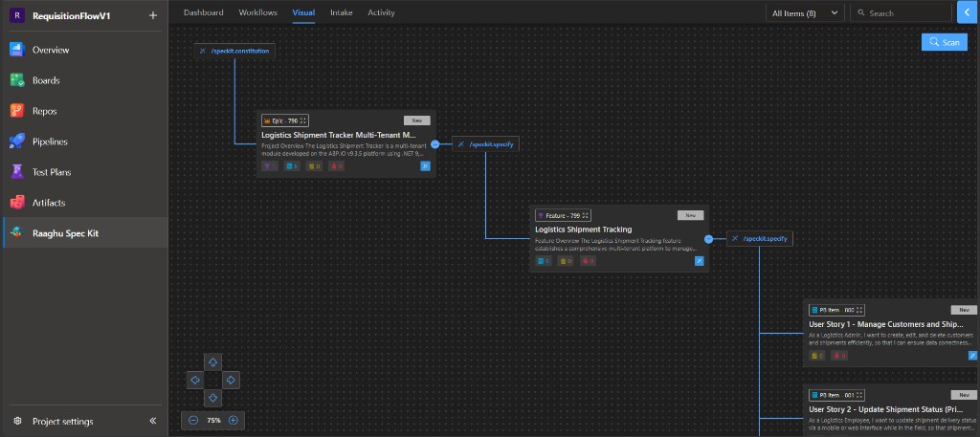
Task: Click the /speckit.constitution node
Action: pyautogui.click(x=234, y=51)
